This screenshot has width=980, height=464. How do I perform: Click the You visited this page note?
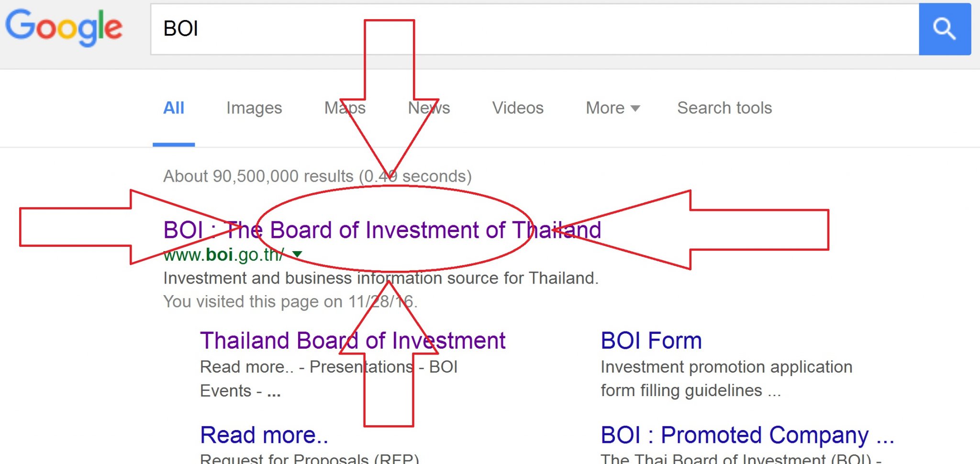[x=290, y=301]
